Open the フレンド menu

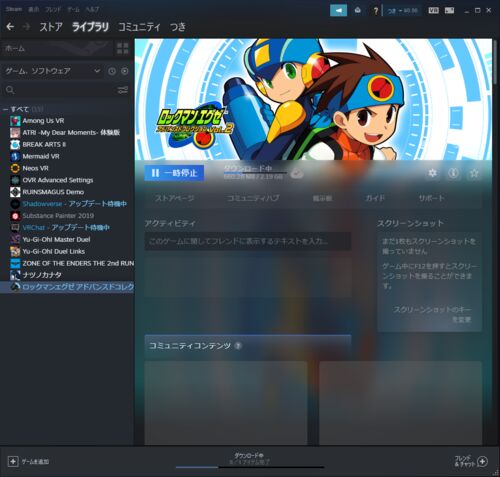(53, 9)
